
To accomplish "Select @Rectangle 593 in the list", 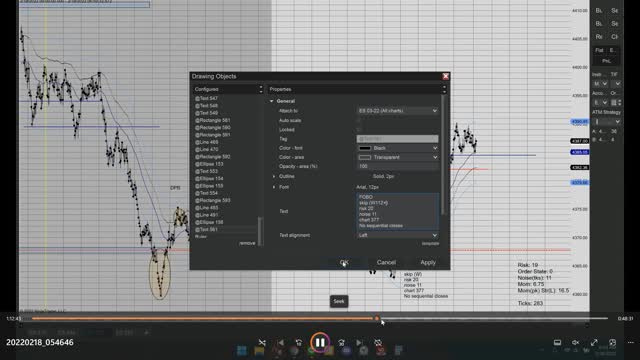I will coord(212,200).
